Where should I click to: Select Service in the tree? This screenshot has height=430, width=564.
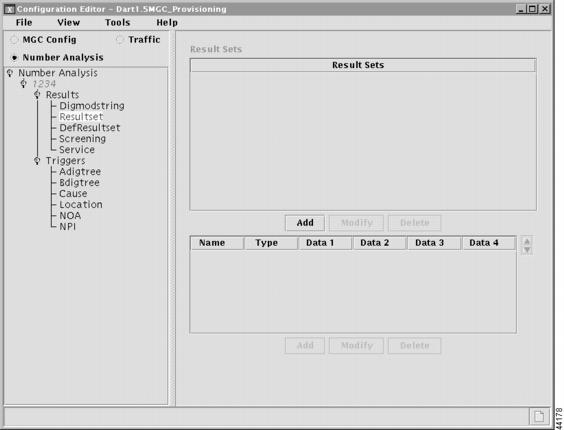77,150
